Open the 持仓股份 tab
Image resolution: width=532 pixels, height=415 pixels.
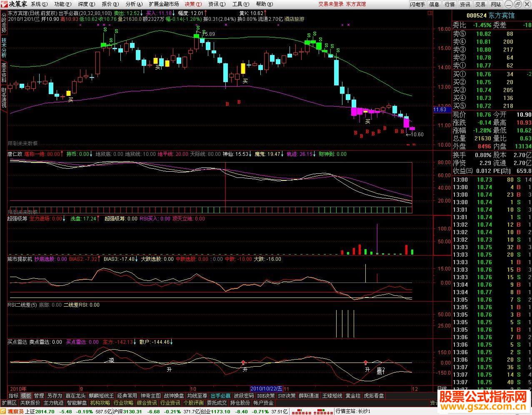(x=240, y=403)
